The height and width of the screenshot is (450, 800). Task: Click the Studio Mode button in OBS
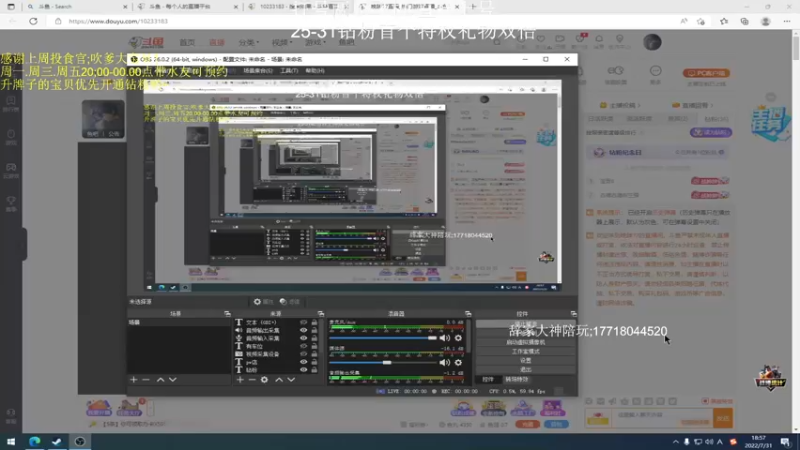526,351
